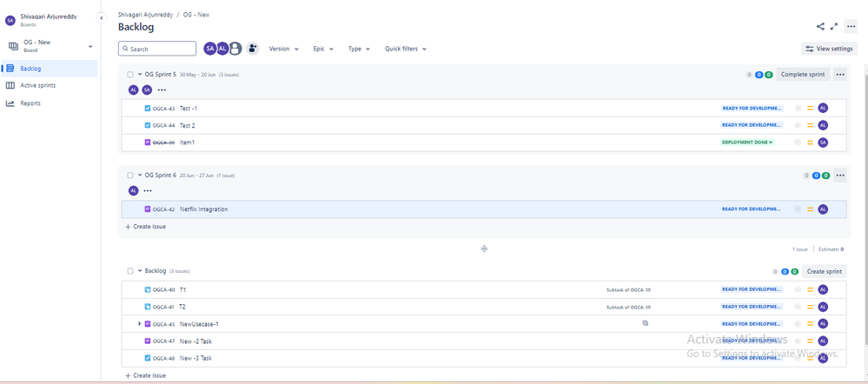Open the Version filter dropdown
Screen dimensions: 868x384
[283, 49]
